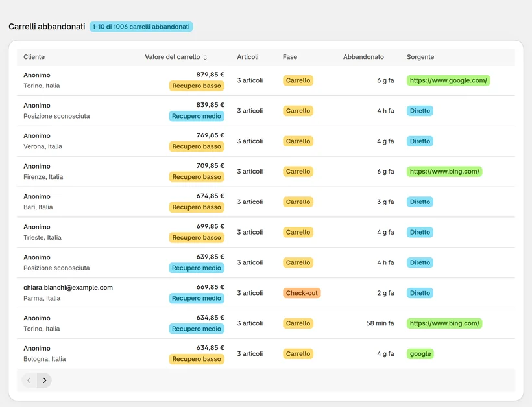Click the Fase column header

click(290, 57)
